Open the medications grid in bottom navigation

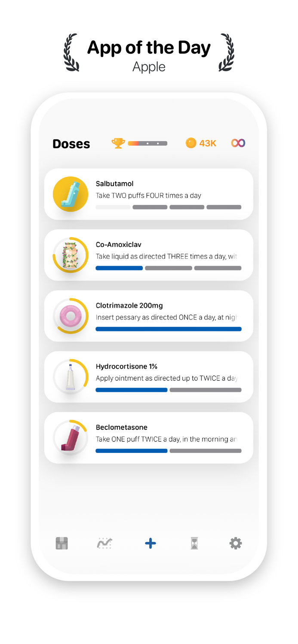point(62,543)
